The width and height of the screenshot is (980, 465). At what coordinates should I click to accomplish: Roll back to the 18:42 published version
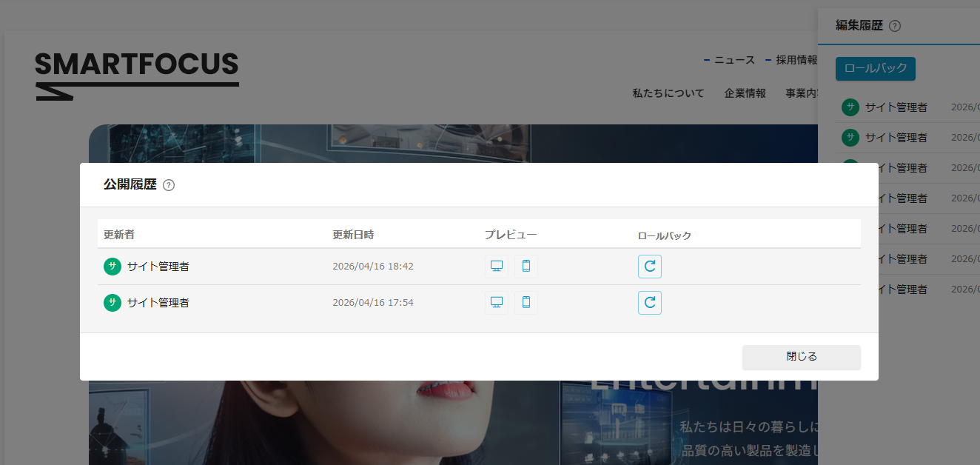[x=649, y=266]
